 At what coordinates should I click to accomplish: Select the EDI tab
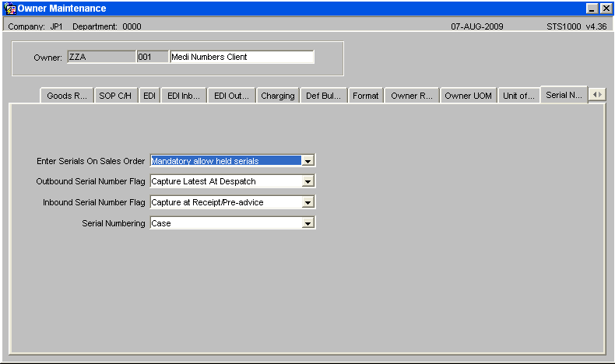tap(149, 96)
